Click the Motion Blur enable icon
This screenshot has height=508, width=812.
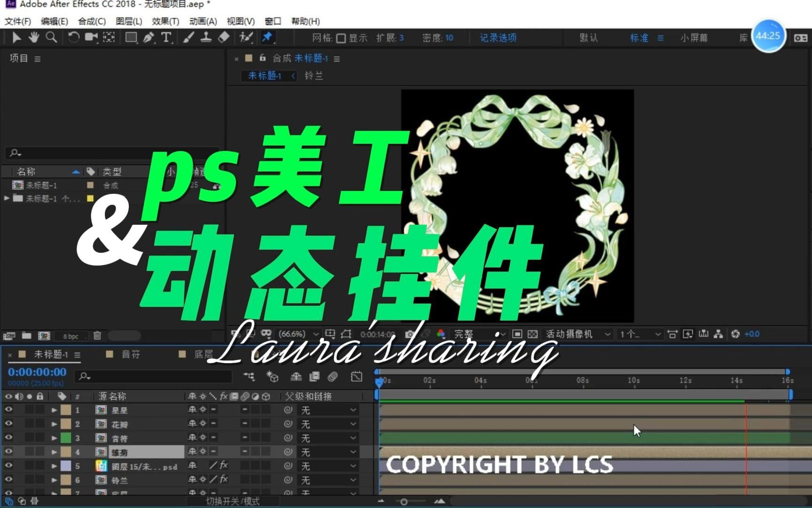[x=333, y=376]
